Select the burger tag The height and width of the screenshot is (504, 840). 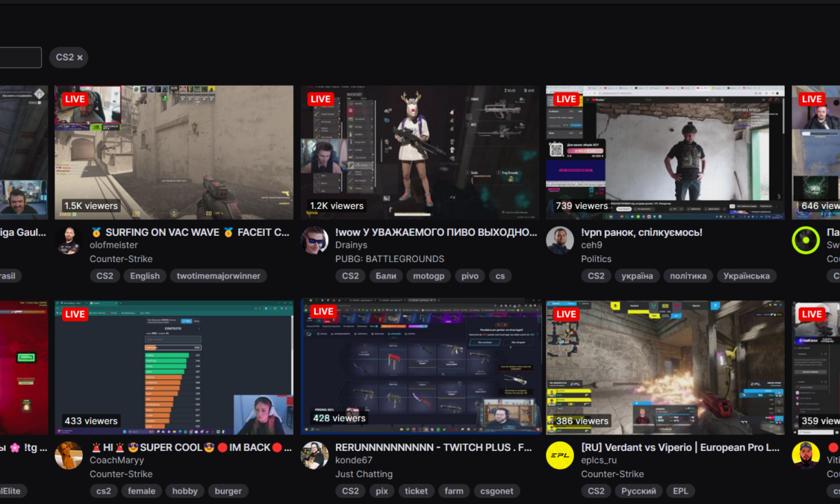228,491
